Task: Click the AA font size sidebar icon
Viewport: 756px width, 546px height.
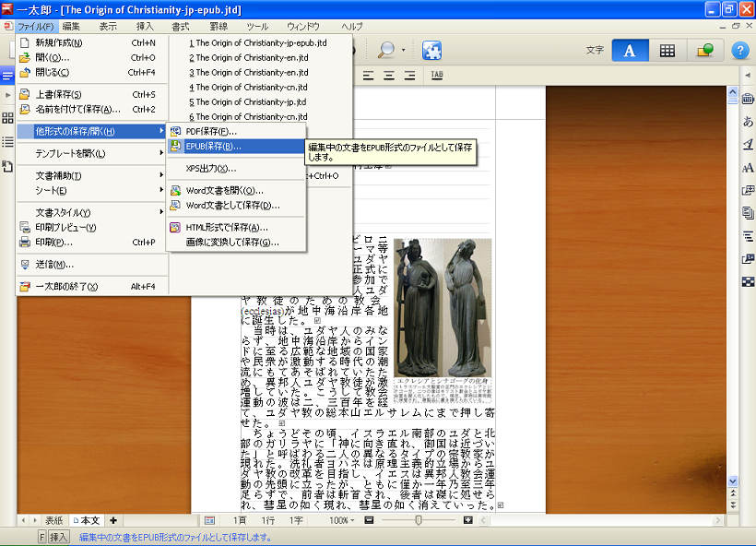Action: [x=748, y=168]
